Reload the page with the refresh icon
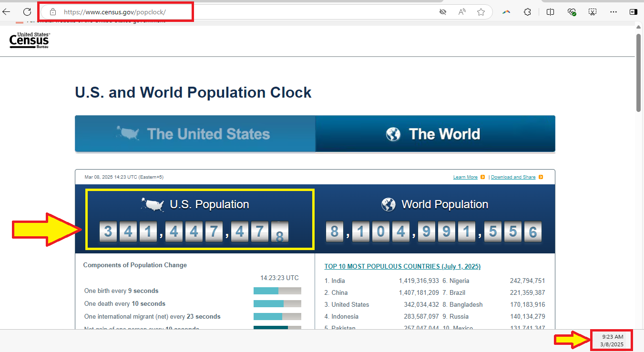Viewport: 644px width, 352px height. tap(27, 12)
